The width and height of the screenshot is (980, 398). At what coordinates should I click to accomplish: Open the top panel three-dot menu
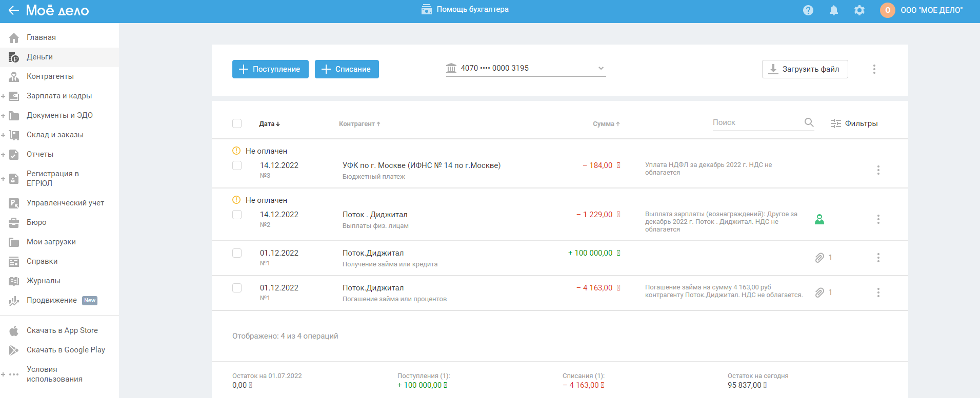click(874, 69)
